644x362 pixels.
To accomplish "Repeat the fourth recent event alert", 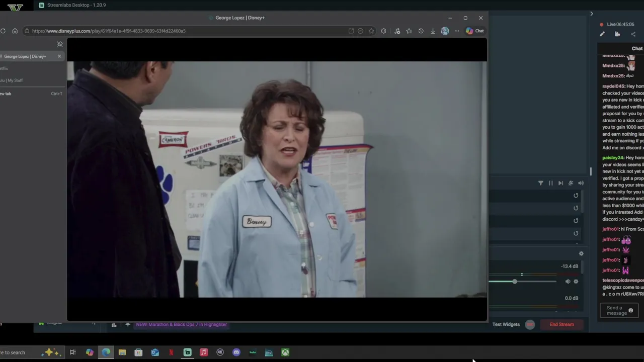I will click(576, 233).
